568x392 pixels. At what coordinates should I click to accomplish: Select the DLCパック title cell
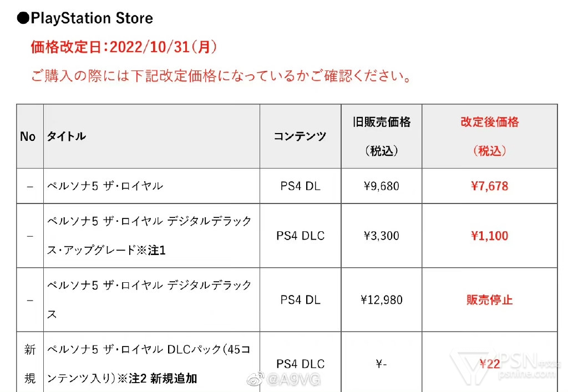point(149,364)
